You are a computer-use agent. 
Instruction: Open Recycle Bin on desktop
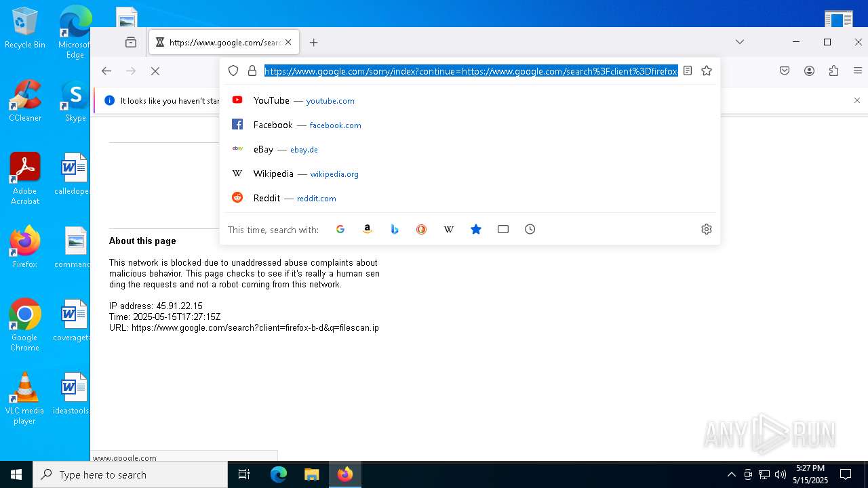pos(25,28)
